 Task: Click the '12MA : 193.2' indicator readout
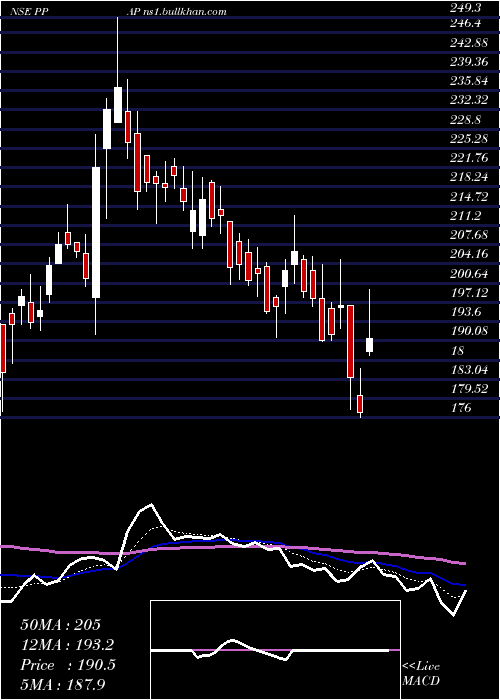[x=67, y=645]
